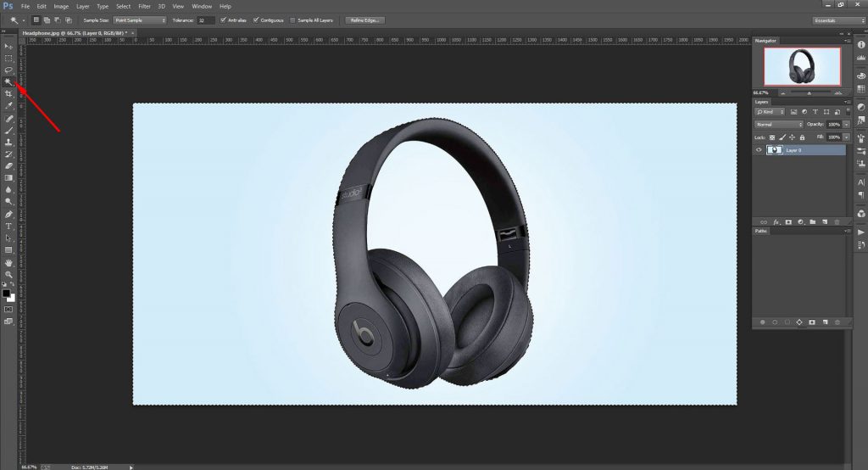
Task: Select the History Brush tool
Action: point(8,154)
